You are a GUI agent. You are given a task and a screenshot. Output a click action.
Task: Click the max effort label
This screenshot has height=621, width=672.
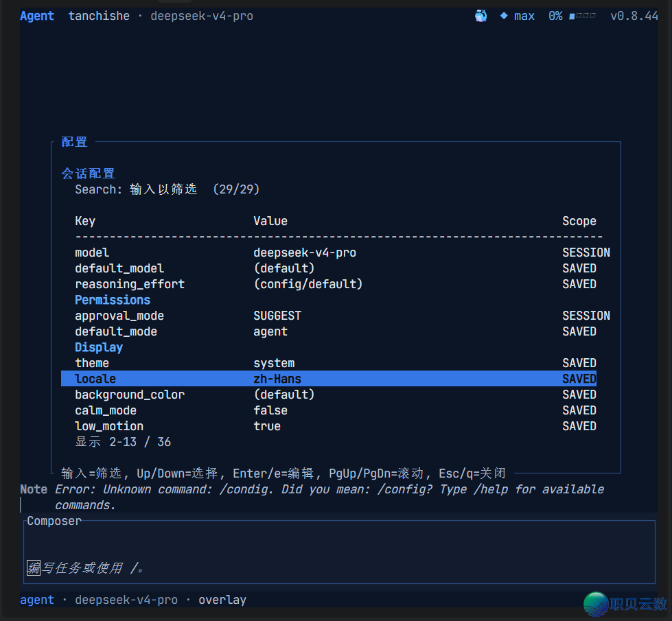524,16
